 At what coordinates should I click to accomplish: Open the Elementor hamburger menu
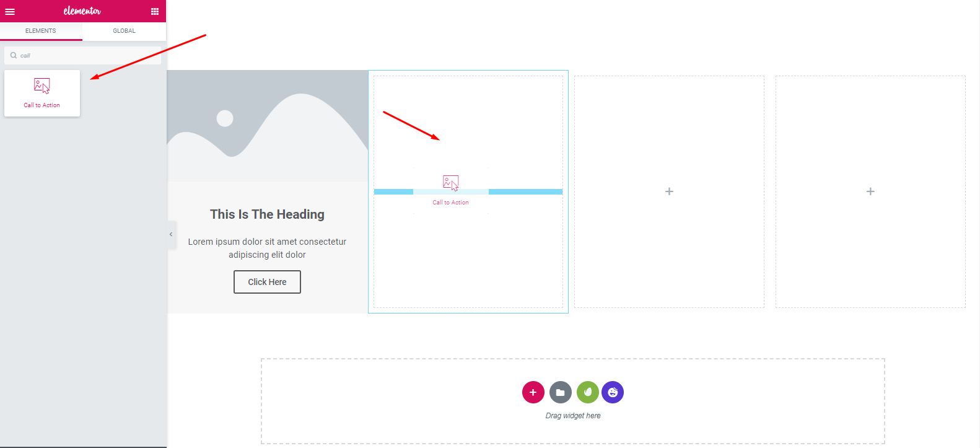coord(10,11)
